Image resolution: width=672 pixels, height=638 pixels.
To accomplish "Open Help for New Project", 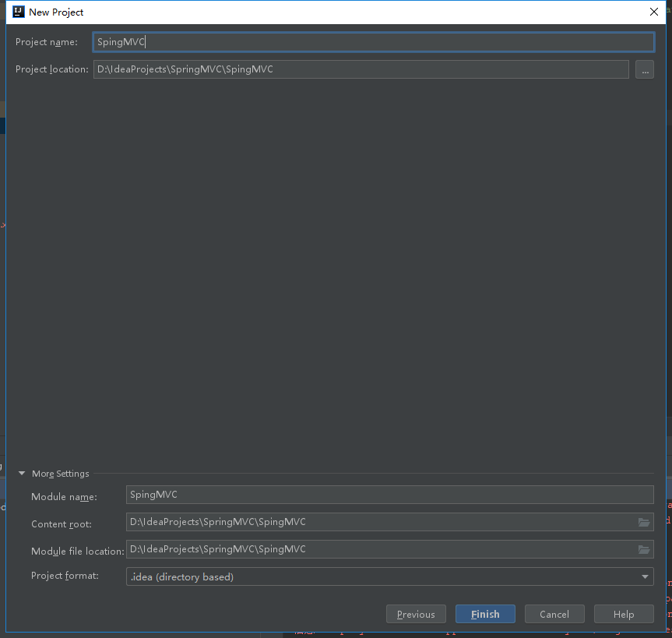I will click(624, 614).
